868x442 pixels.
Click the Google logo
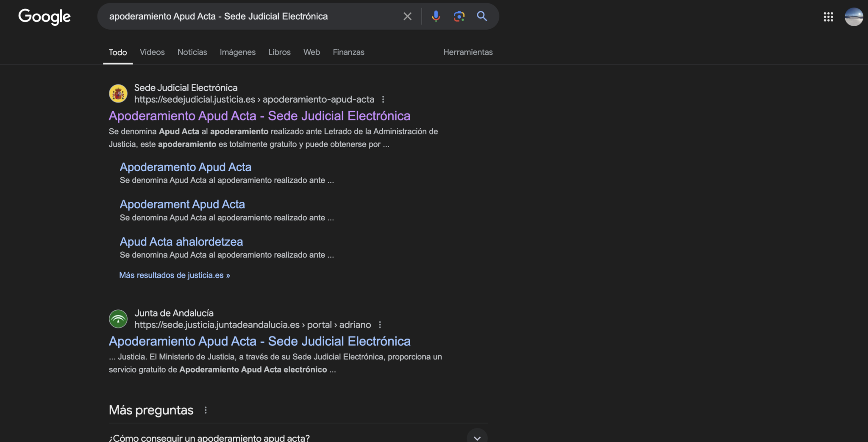click(45, 17)
